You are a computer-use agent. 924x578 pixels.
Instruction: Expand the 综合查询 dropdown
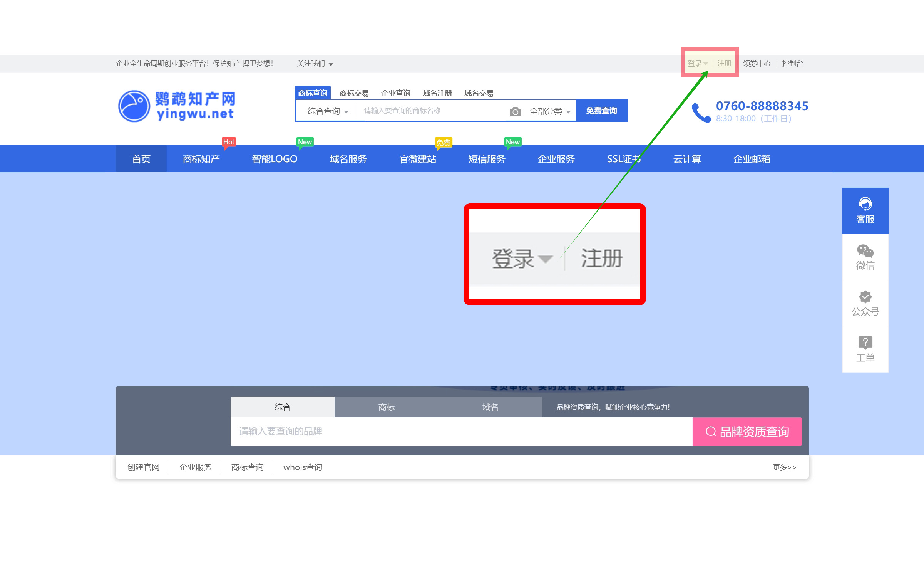[x=328, y=111]
